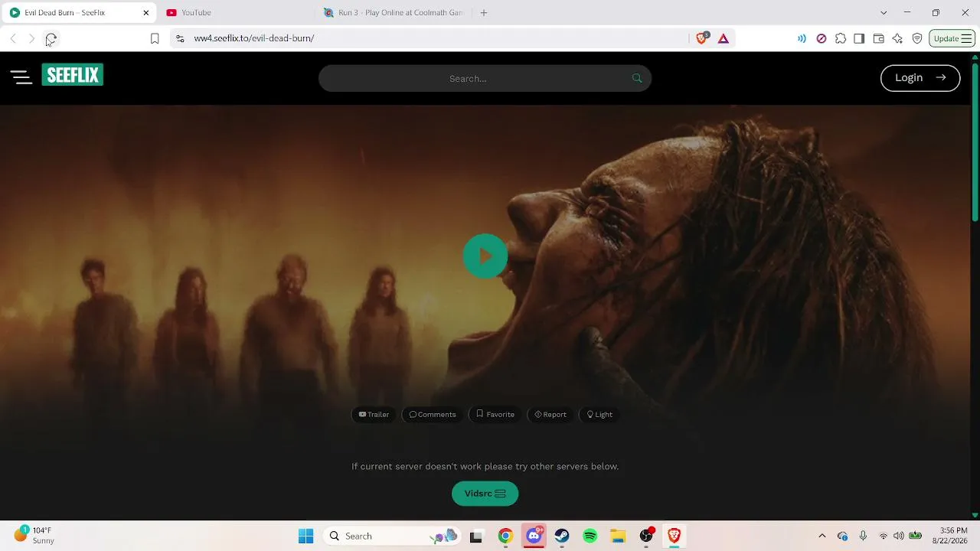
Task: Open the SeeFlix hamburger menu
Action: [x=21, y=77]
